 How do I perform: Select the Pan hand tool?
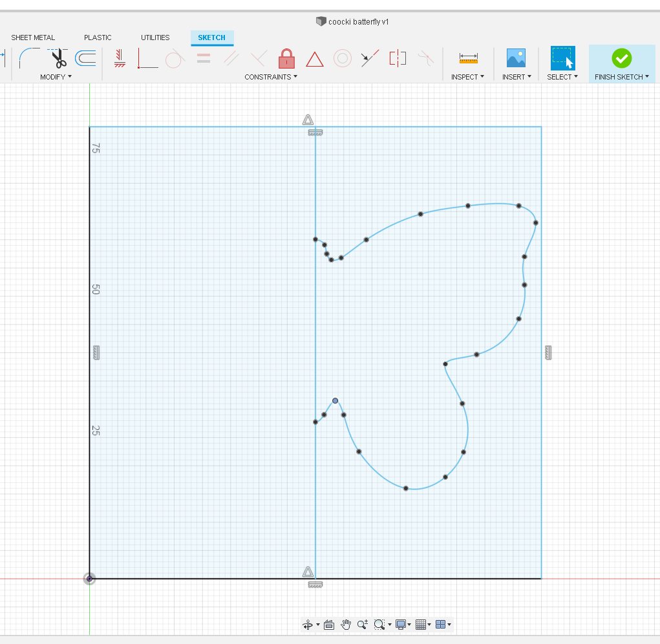pos(346,625)
